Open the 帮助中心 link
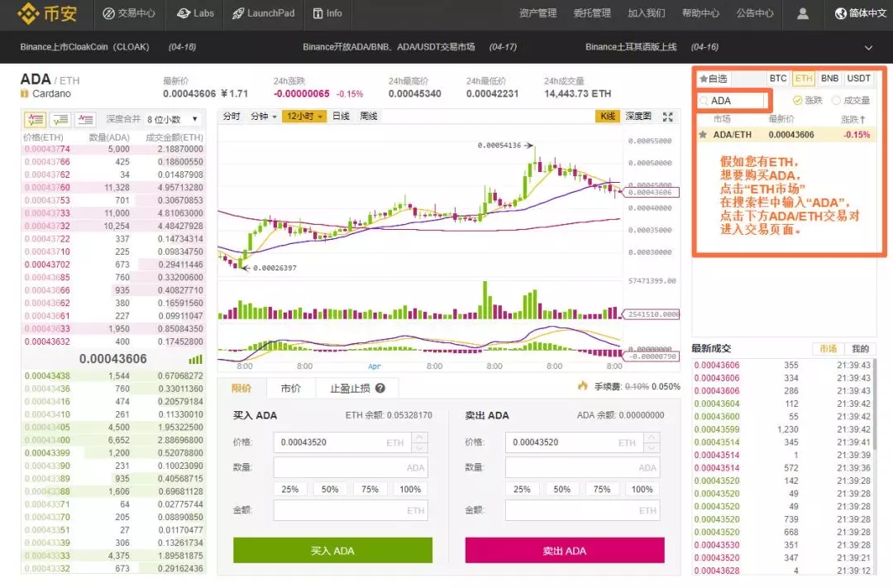This screenshot has height=588, width=893. point(700,13)
